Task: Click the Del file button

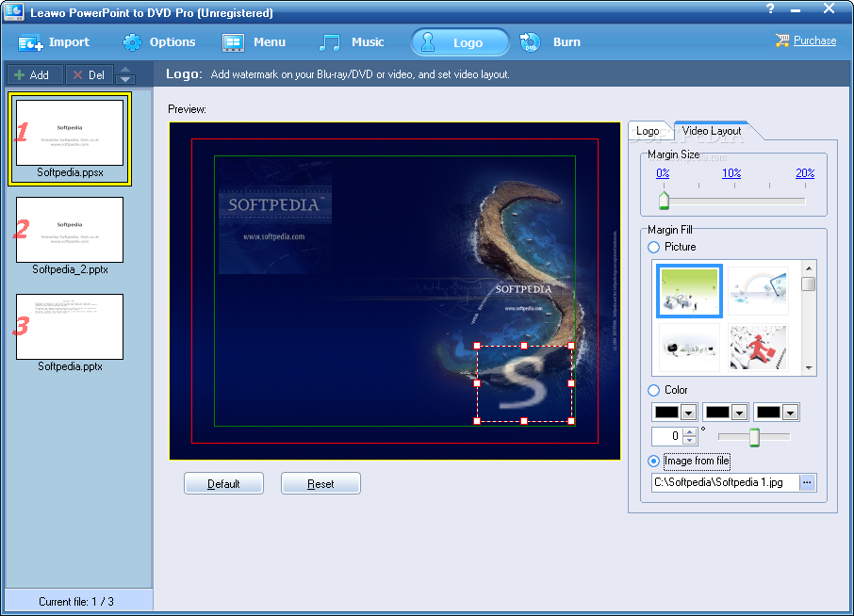Action: pyautogui.click(x=90, y=74)
